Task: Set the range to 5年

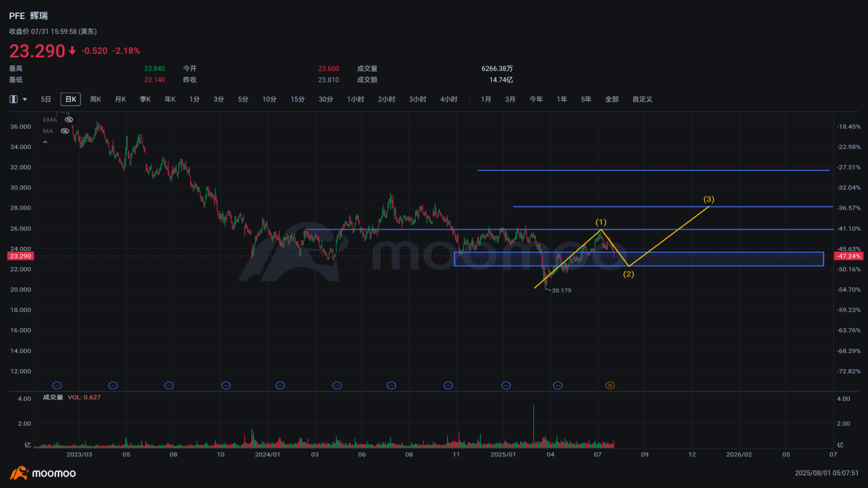Action: click(586, 99)
